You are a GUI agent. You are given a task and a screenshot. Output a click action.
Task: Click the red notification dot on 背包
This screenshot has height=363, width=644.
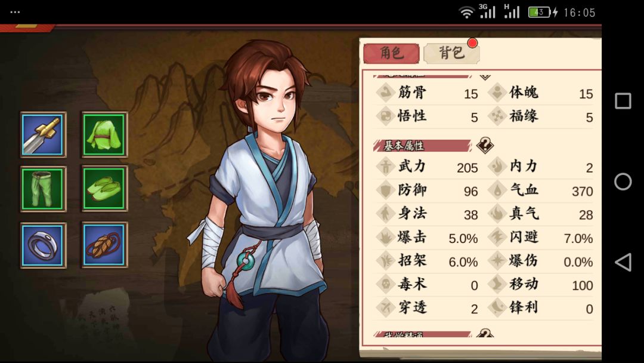tap(472, 43)
